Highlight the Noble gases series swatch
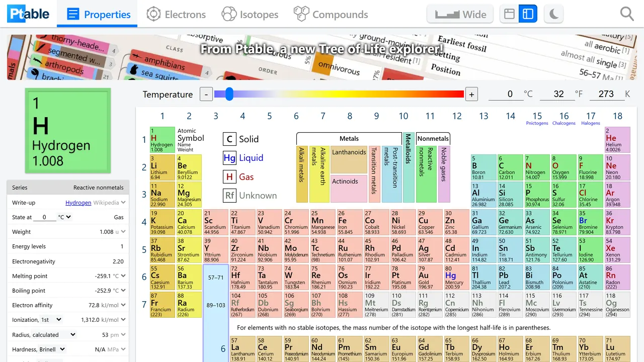The width and height of the screenshot is (644, 362). coord(444,174)
